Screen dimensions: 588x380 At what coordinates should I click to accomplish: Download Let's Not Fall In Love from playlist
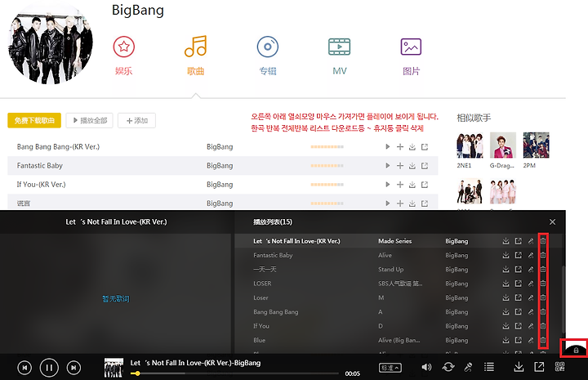(x=506, y=241)
